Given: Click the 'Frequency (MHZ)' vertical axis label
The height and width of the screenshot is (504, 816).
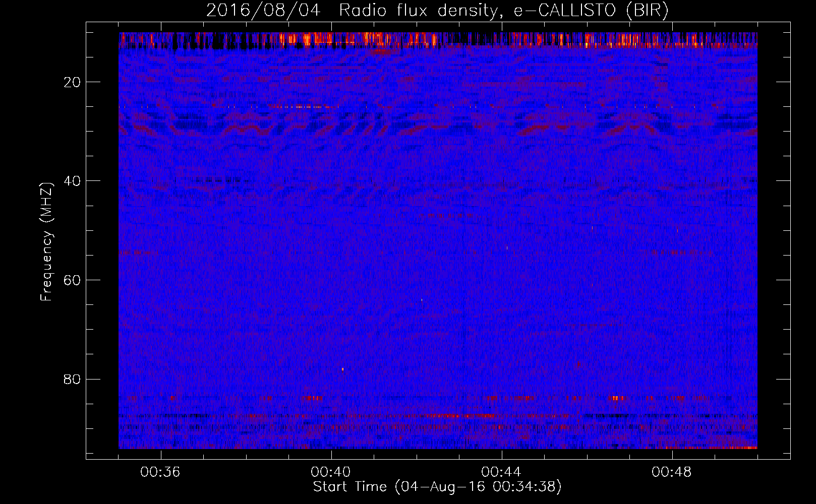Looking at the screenshot, I should 46,242.
